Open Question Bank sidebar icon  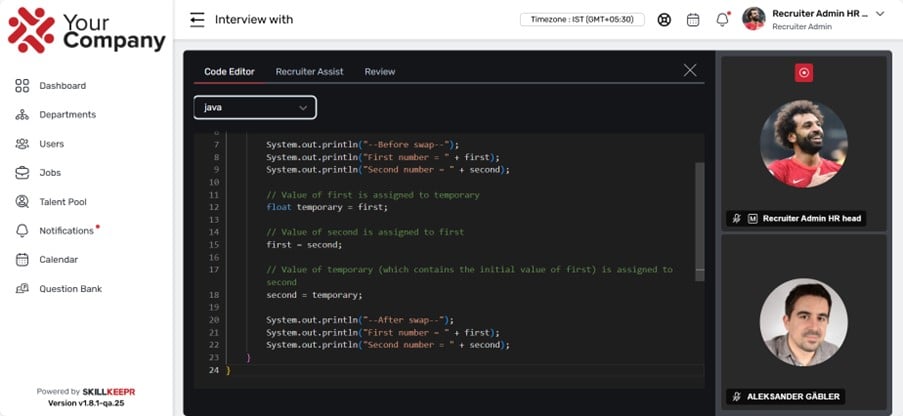(22, 289)
